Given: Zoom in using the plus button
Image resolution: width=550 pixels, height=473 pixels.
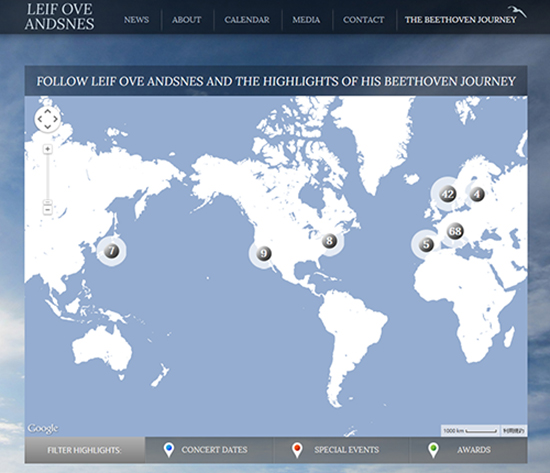Looking at the screenshot, I should tap(47, 149).
